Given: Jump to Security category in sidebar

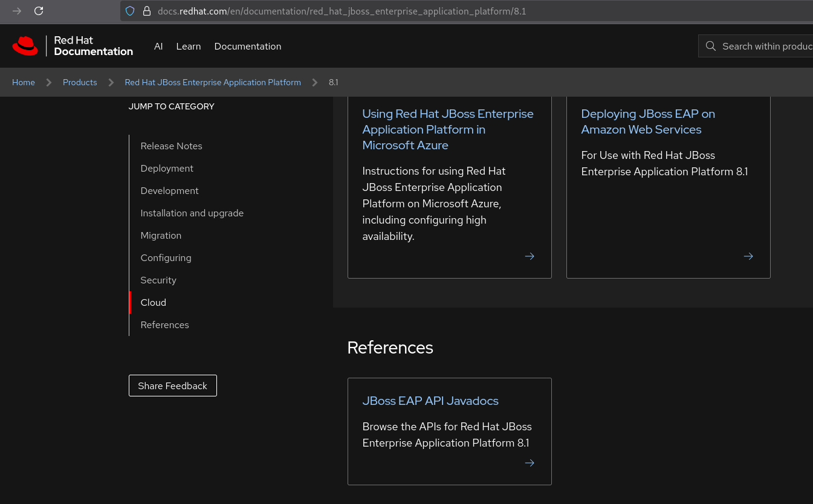Looking at the screenshot, I should click(x=158, y=280).
